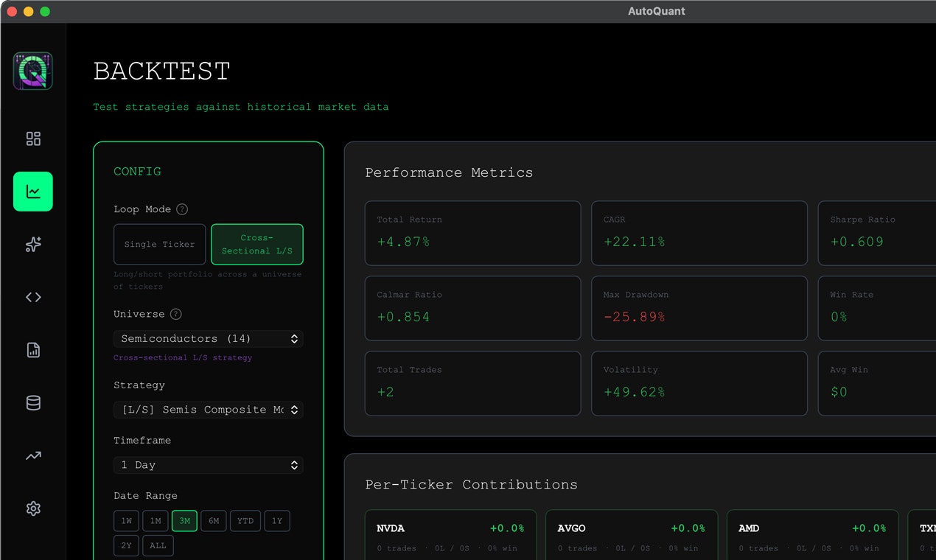Click the Total Return +4.87% card

(472, 233)
